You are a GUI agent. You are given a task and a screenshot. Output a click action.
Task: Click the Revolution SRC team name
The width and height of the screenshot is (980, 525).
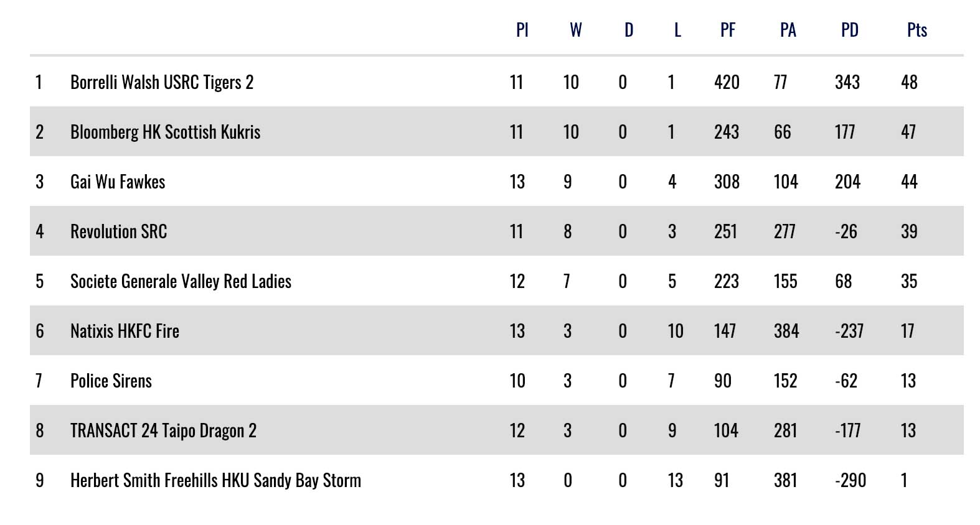click(118, 231)
